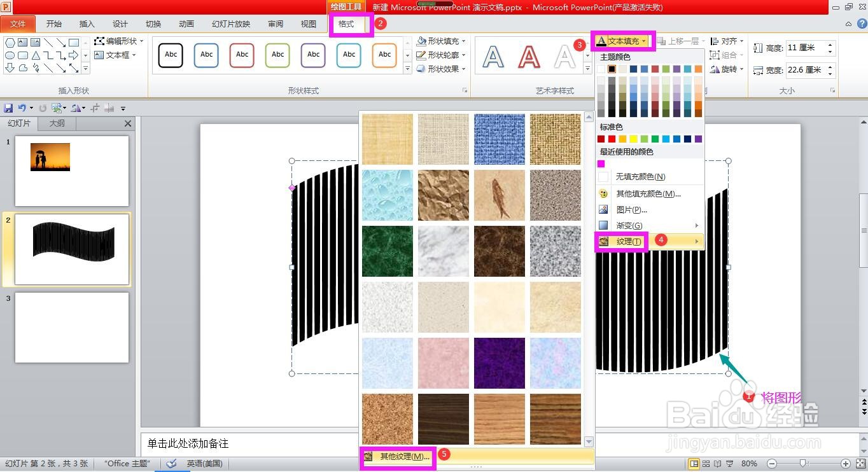868x472 pixels.
Task: Expand the shape styles gallery More arrow
Action: pos(407,69)
